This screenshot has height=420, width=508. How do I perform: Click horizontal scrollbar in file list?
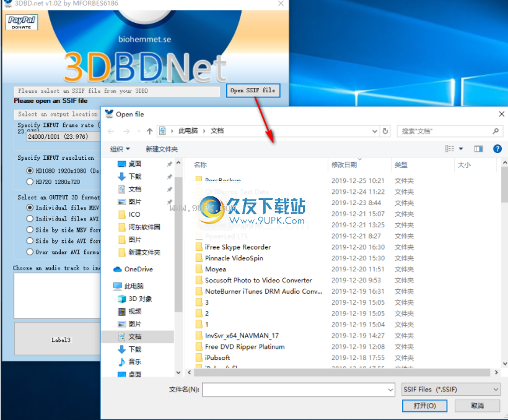pyautogui.click(x=342, y=373)
